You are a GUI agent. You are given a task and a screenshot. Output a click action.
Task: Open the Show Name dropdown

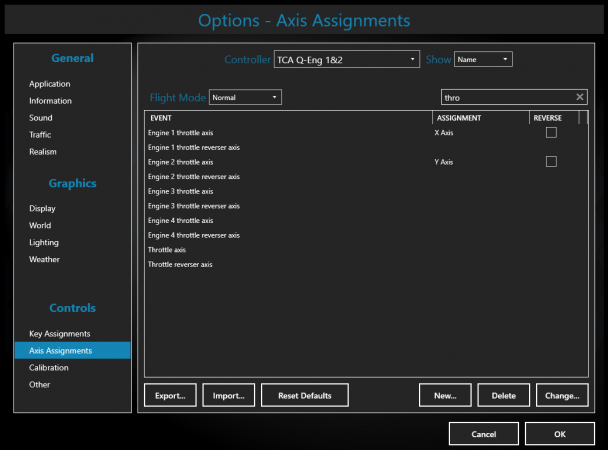pyautogui.click(x=483, y=60)
